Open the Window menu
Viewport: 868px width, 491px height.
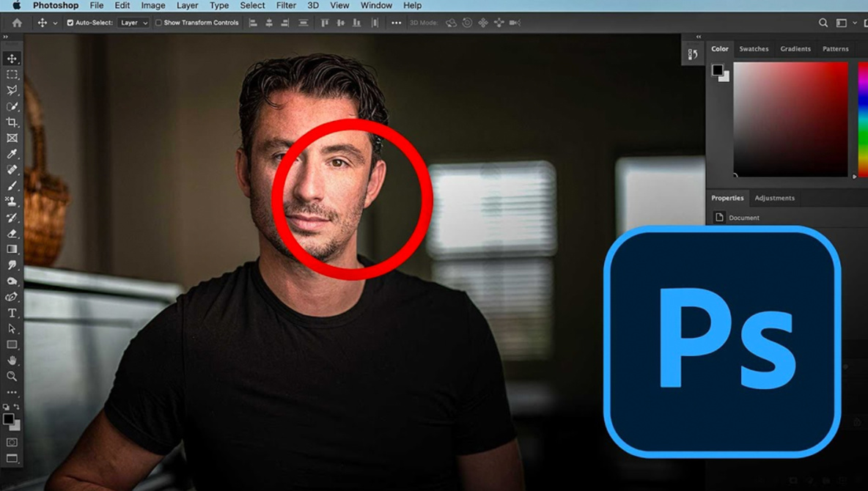coord(376,6)
